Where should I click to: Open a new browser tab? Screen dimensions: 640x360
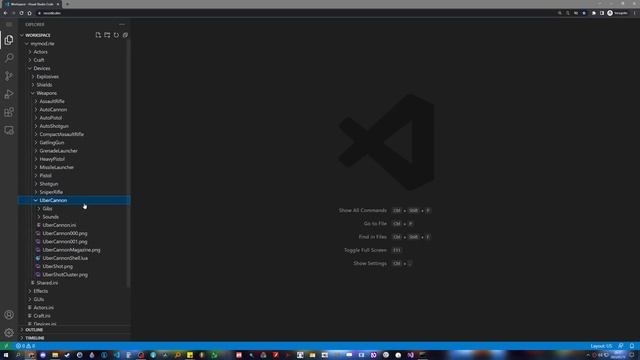pos(67,4)
